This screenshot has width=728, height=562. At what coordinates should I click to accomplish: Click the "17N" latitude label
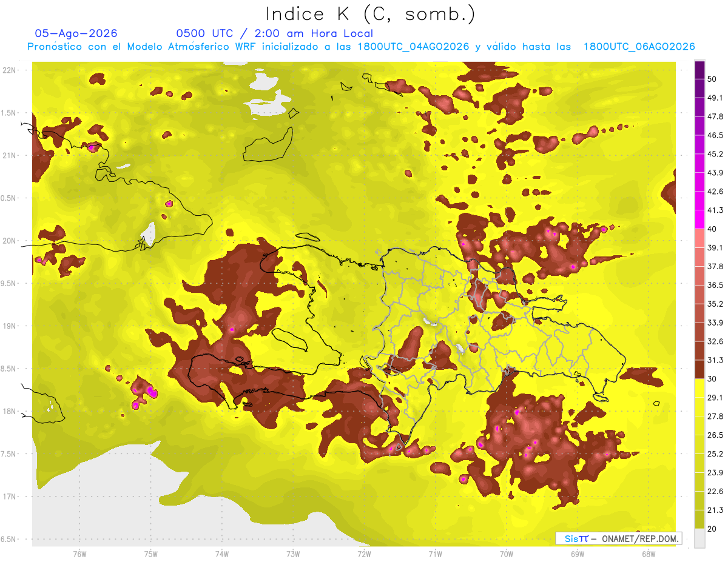coord(10,497)
